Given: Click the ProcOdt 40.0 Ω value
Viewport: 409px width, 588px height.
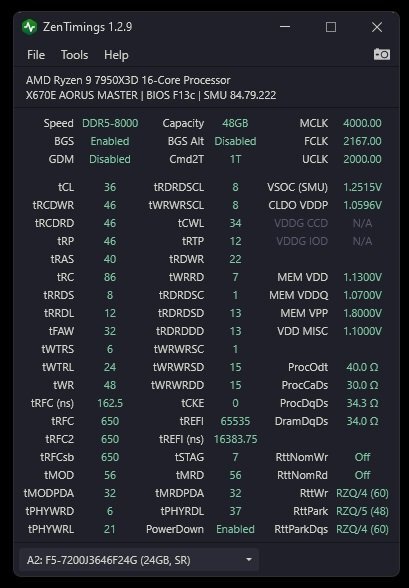Looking at the screenshot, I should click(x=362, y=367).
